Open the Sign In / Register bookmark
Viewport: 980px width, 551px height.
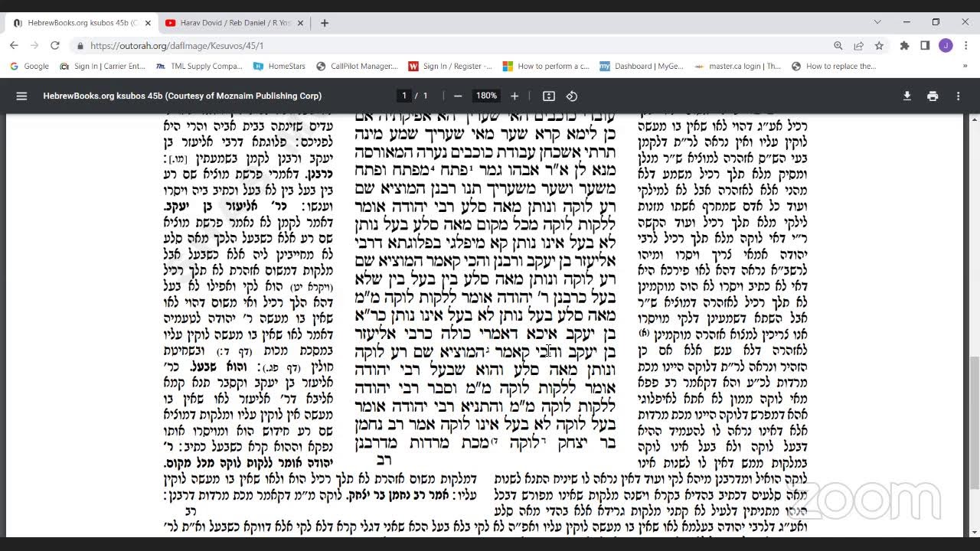point(451,67)
